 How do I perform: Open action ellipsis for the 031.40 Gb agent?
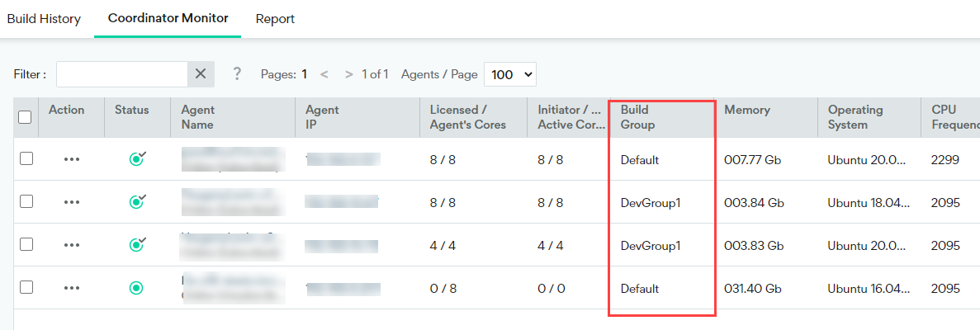click(x=72, y=288)
